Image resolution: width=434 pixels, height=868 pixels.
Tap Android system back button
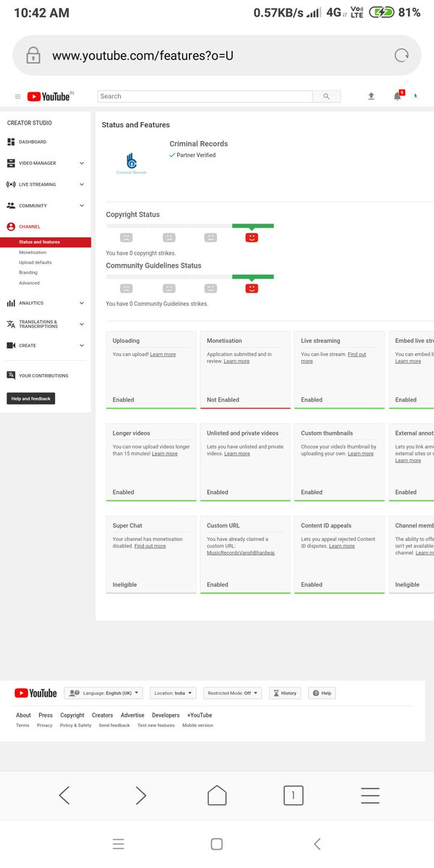pyautogui.click(x=317, y=844)
